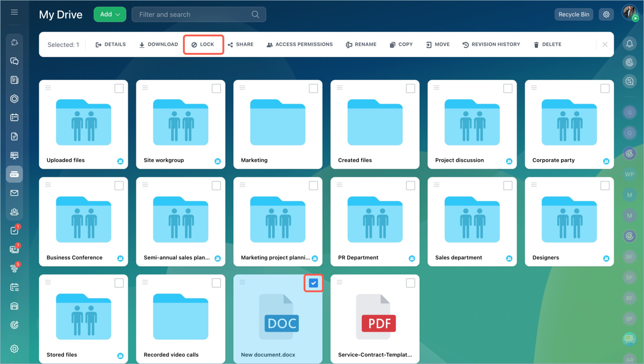
Task: Open the mail envelope icon in sidebar
Action: tap(14, 193)
